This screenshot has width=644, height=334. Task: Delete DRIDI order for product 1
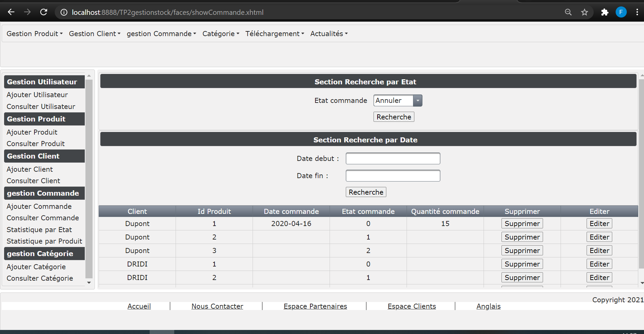(522, 264)
